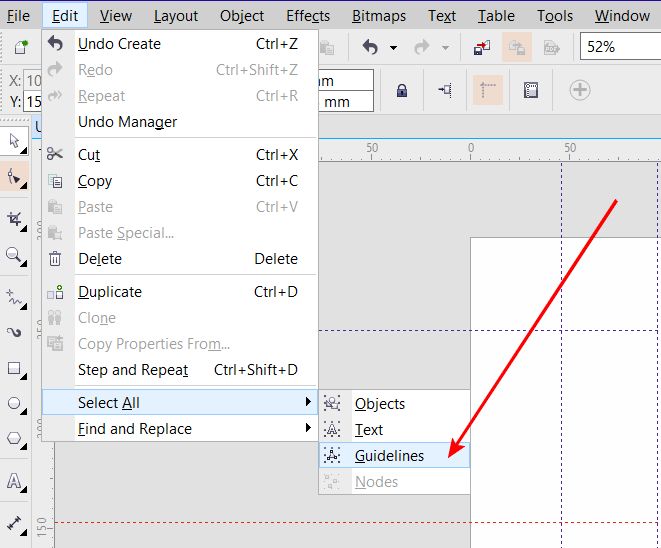The width and height of the screenshot is (661, 548).
Task: Toggle the lock ratio padlock
Action: [402, 90]
